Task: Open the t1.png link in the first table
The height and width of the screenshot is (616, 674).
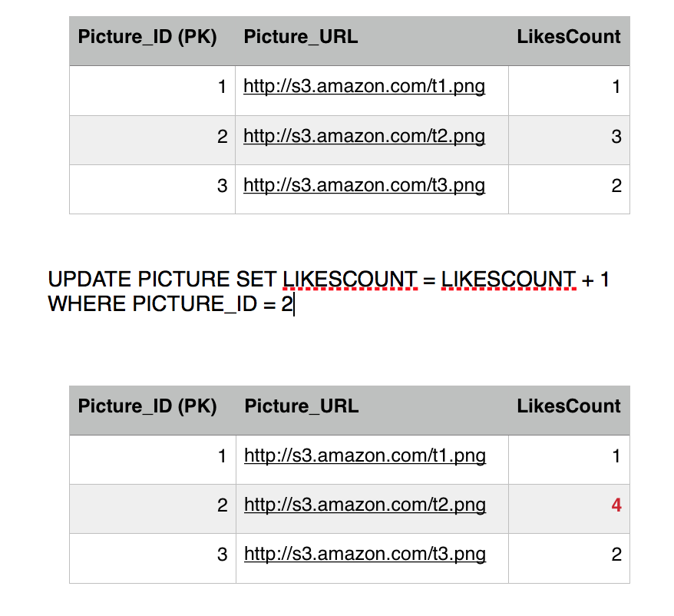Action: pos(364,86)
